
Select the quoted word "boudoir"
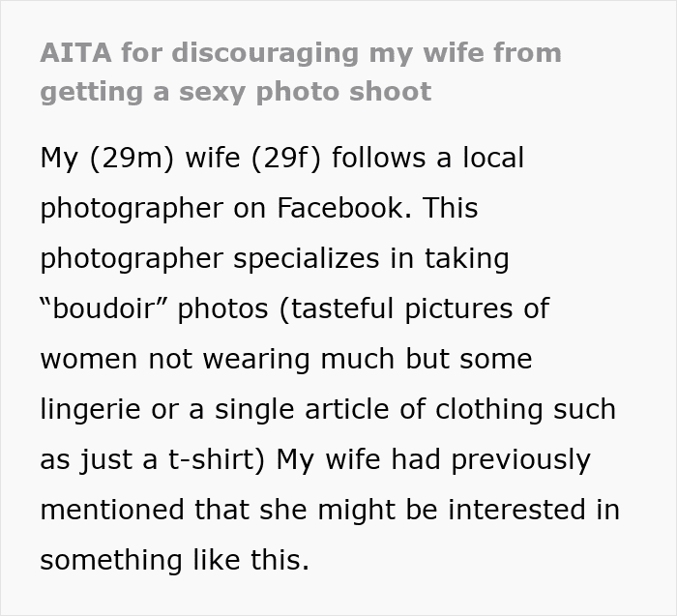tap(103, 308)
